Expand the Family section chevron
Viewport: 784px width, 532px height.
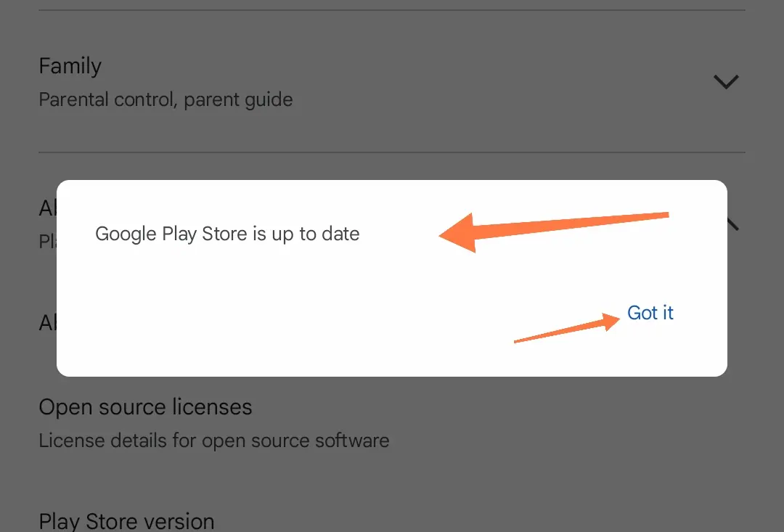coord(726,81)
